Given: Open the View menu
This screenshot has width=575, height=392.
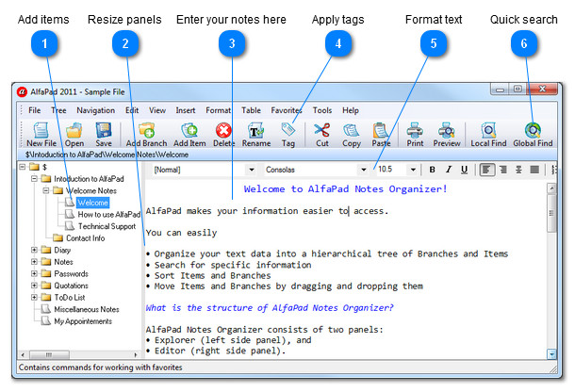Looking at the screenshot, I should pyautogui.click(x=157, y=110).
